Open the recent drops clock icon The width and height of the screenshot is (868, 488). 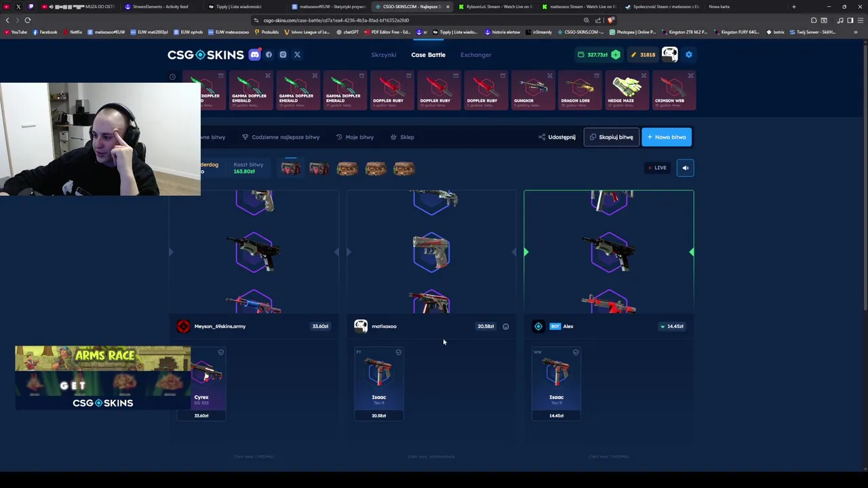pyautogui.click(x=172, y=77)
